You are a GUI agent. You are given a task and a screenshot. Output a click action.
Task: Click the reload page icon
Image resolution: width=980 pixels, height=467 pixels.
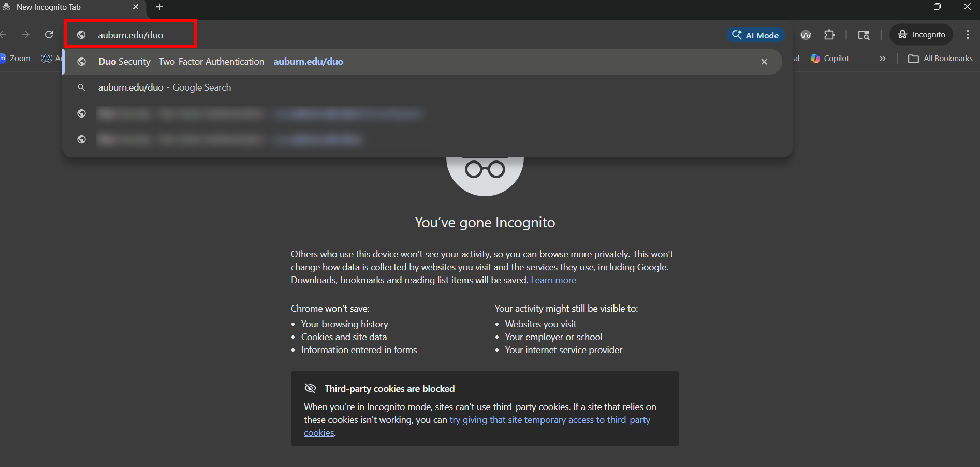coord(49,35)
